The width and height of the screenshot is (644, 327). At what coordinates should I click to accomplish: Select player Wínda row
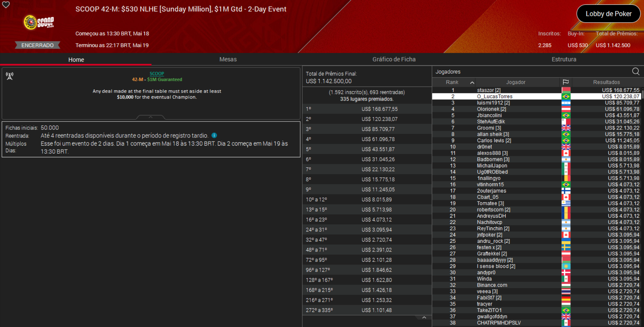[x=537, y=279]
